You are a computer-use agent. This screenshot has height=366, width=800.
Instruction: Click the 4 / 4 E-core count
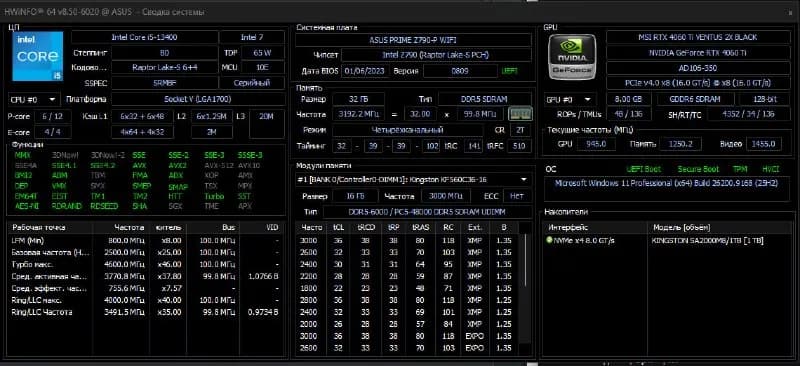click(x=53, y=132)
